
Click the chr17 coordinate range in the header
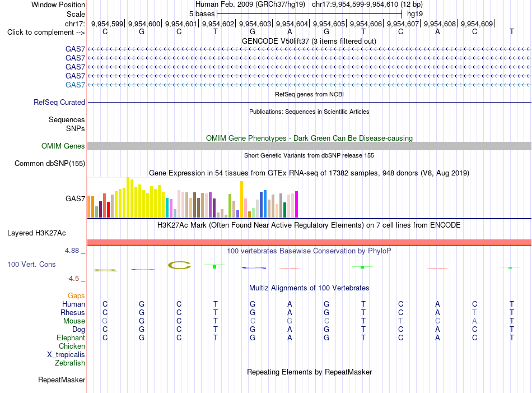point(367,4)
